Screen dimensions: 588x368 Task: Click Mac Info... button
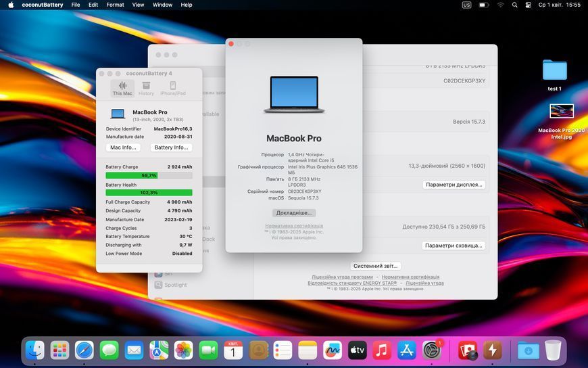coord(124,147)
